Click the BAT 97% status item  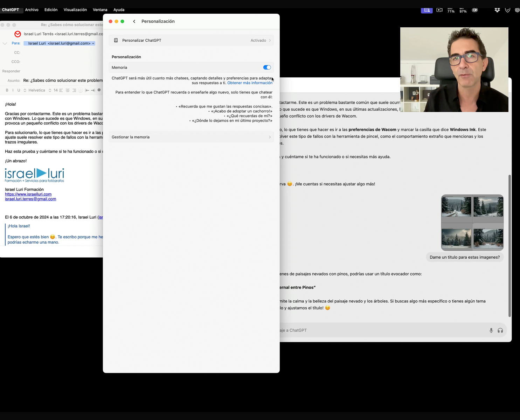click(463, 10)
